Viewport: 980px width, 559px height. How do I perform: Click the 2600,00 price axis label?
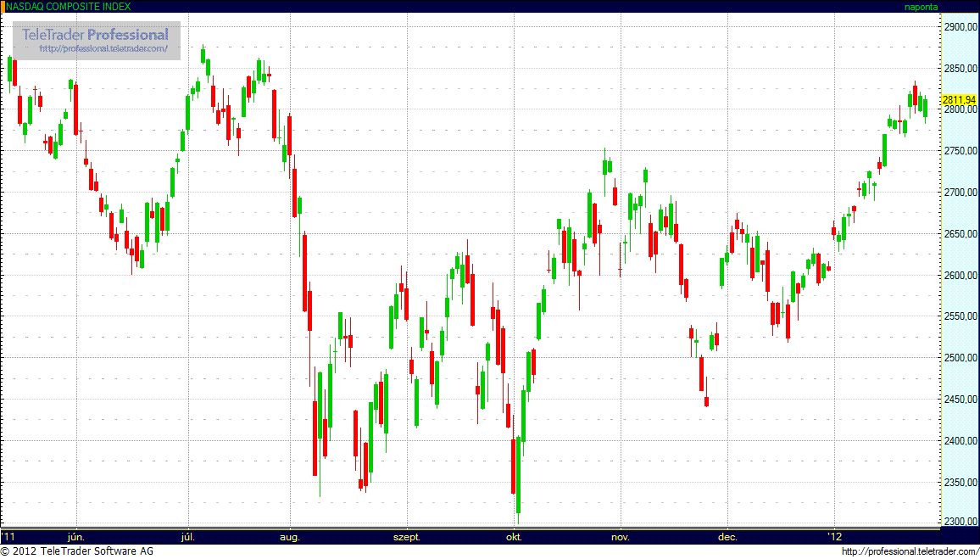pos(961,275)
